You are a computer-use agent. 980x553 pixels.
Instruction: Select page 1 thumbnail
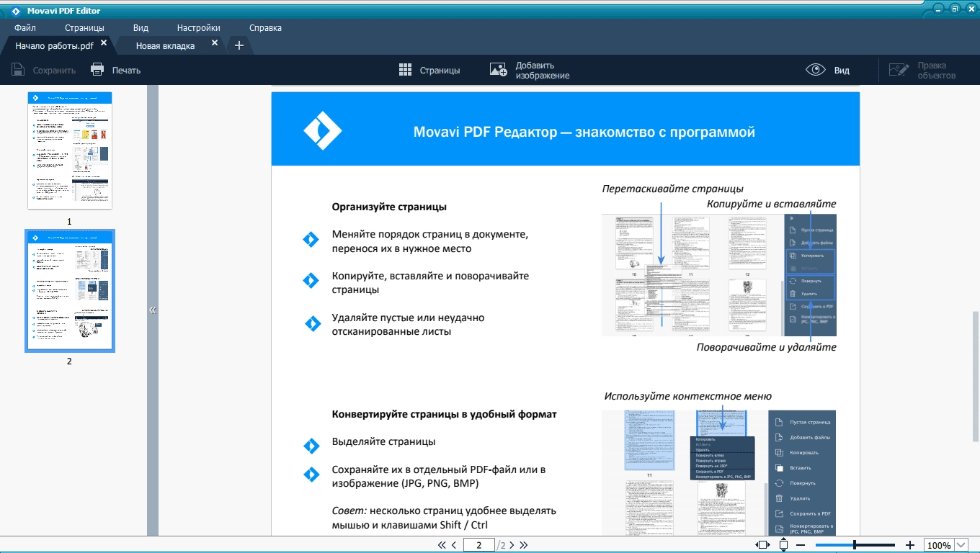[70, 150]
